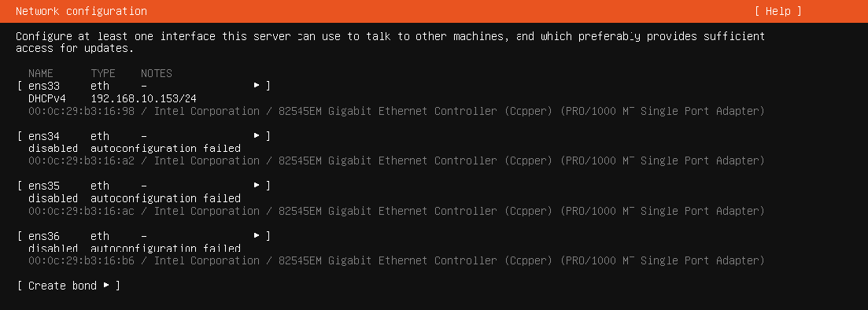This screenshot has height=310, width=868.
Task: Select the ens33 interface name
Action: pos(44,86)
